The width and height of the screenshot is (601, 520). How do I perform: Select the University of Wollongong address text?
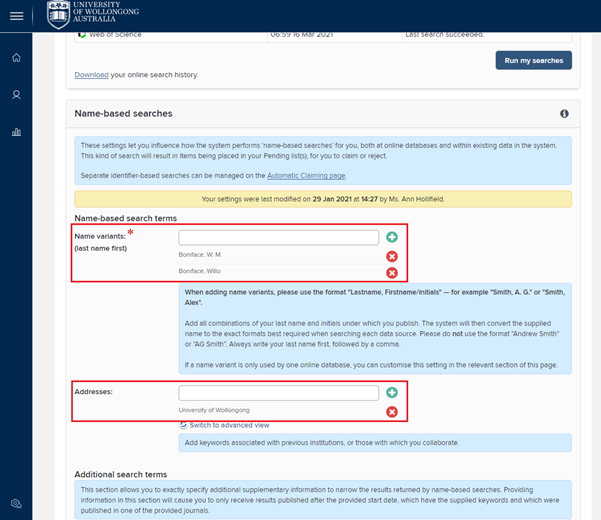pyautogui.click(x=214, y=410)
